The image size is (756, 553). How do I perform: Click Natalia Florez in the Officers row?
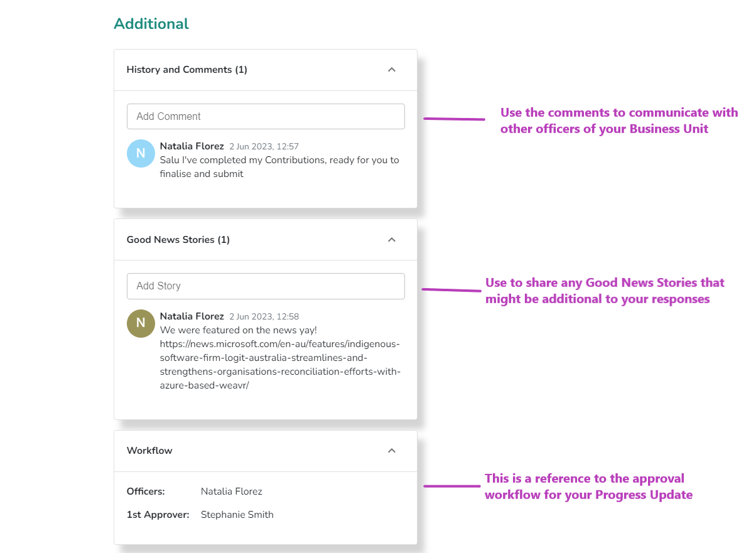(x=232, y=491)
